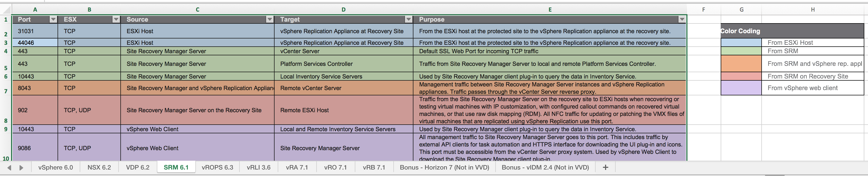Select column D header

point(343,10)
